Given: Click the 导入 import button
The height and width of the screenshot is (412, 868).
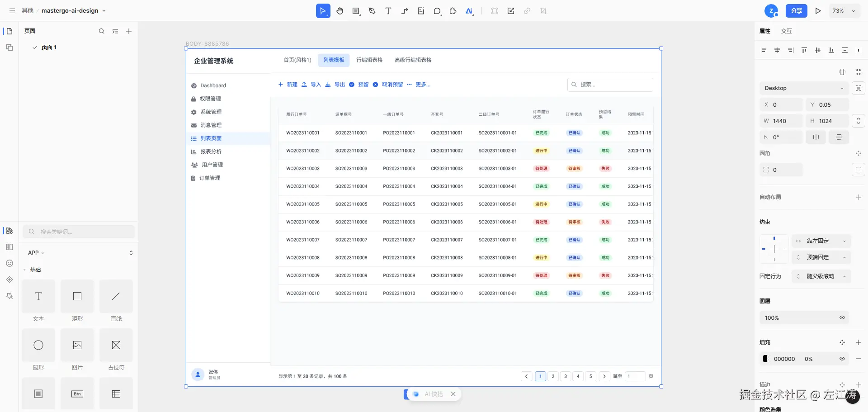Looking at the screenshot, I should 311,85.
